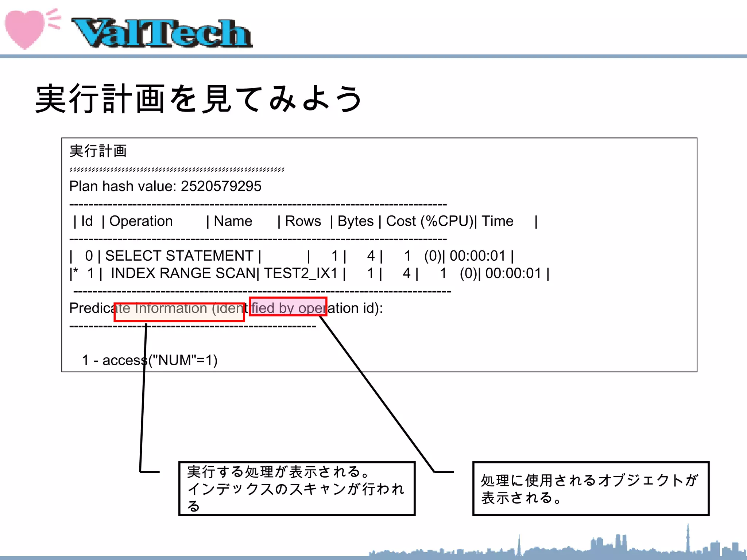Click the ValTech logo

[x=162, y=33]
